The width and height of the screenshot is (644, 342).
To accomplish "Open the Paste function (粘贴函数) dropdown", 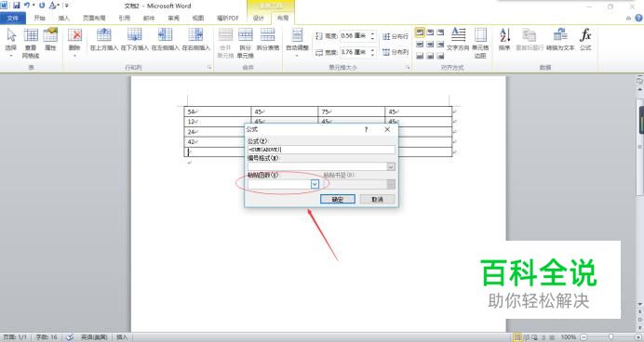I will tap(315, 184).
